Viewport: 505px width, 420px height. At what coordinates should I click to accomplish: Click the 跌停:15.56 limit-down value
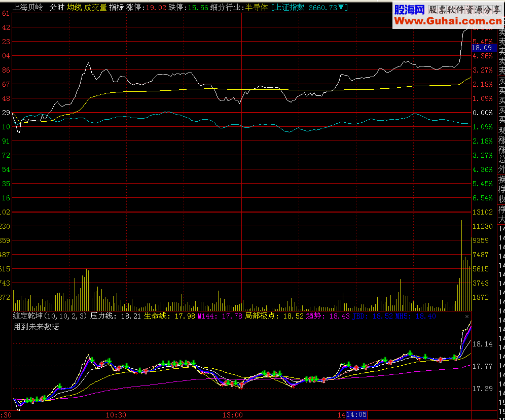click(x=189, y=8)
